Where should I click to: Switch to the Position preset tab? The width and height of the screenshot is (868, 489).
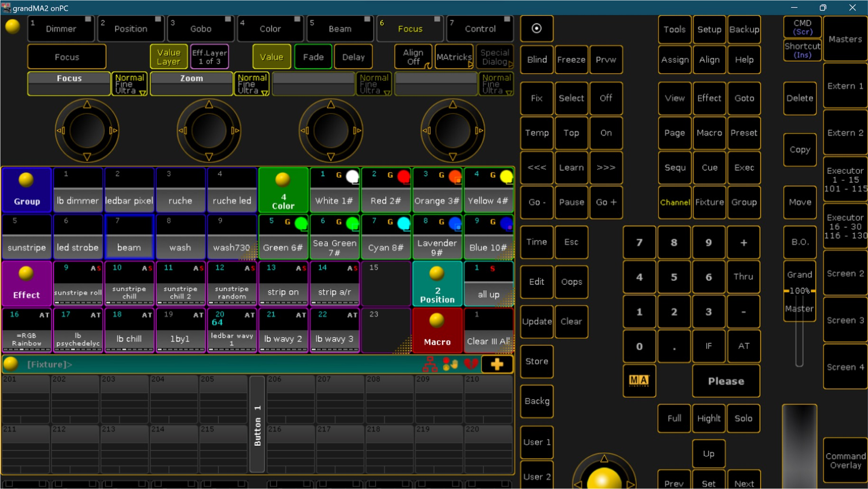tap(131, 28)
